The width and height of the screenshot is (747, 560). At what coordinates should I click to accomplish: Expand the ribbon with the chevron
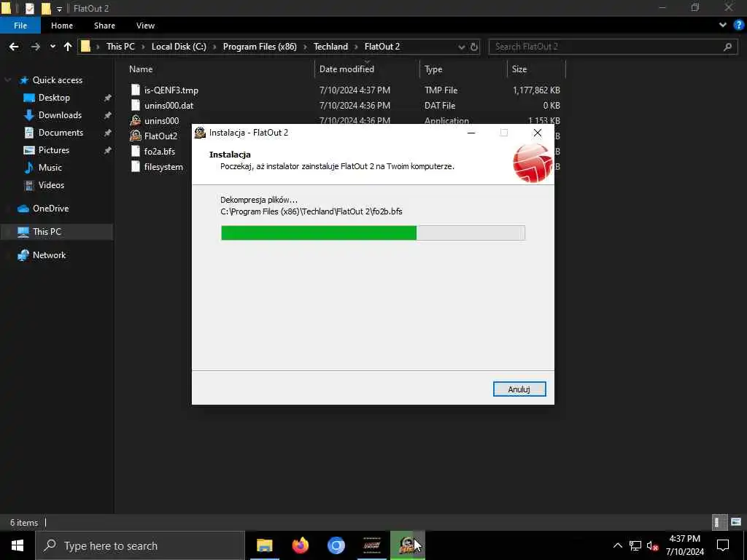point(723,26)
